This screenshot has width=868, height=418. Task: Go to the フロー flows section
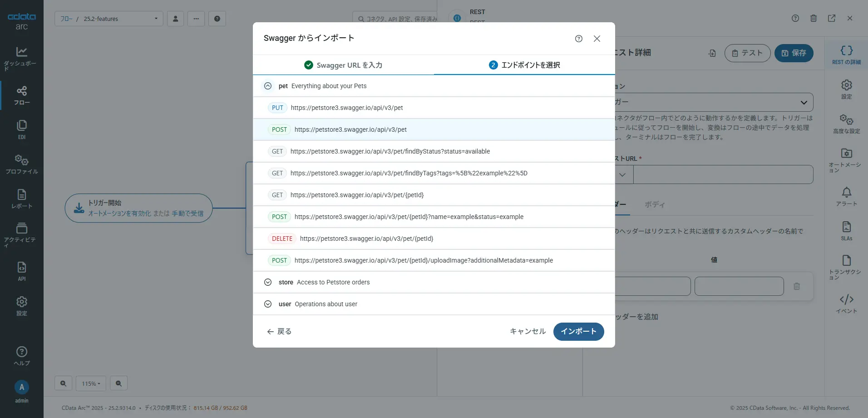tap(21, 95)
